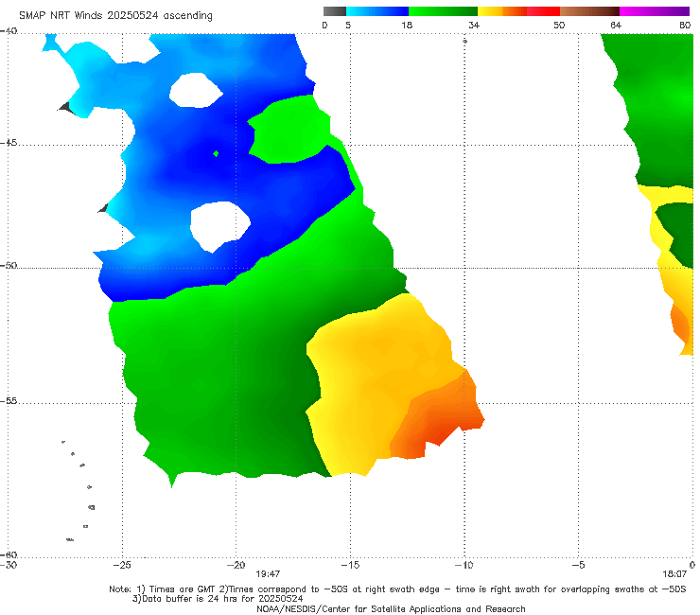Click the magenta-purple end of the color bar
Image resolution: width=700 pixels, height=615 pixels.
pyautogui.click(x=655, y=11)
